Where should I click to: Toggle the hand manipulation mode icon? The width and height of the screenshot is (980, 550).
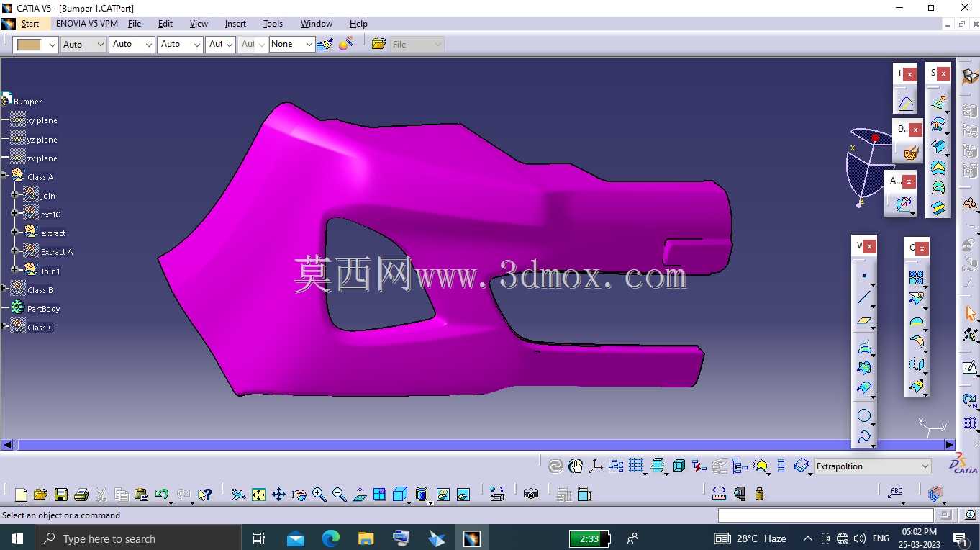576,466
